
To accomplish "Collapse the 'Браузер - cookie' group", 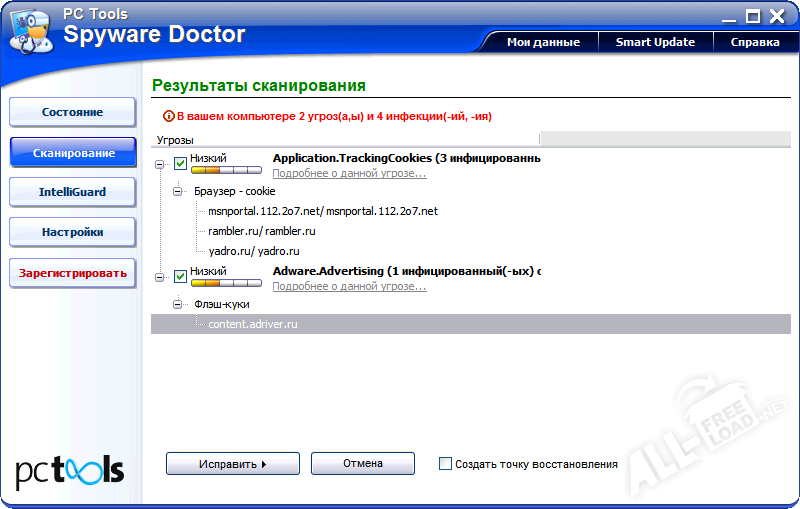I will click(179, 191).
